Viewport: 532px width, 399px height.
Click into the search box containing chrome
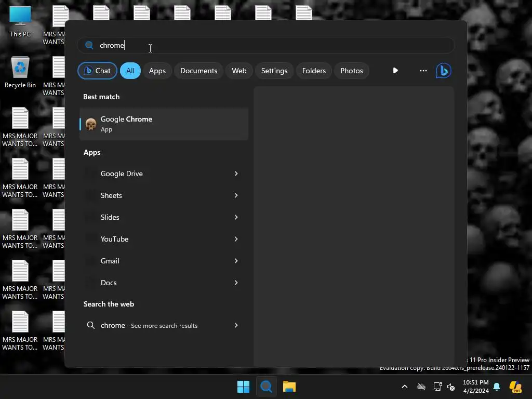[266, 45]
